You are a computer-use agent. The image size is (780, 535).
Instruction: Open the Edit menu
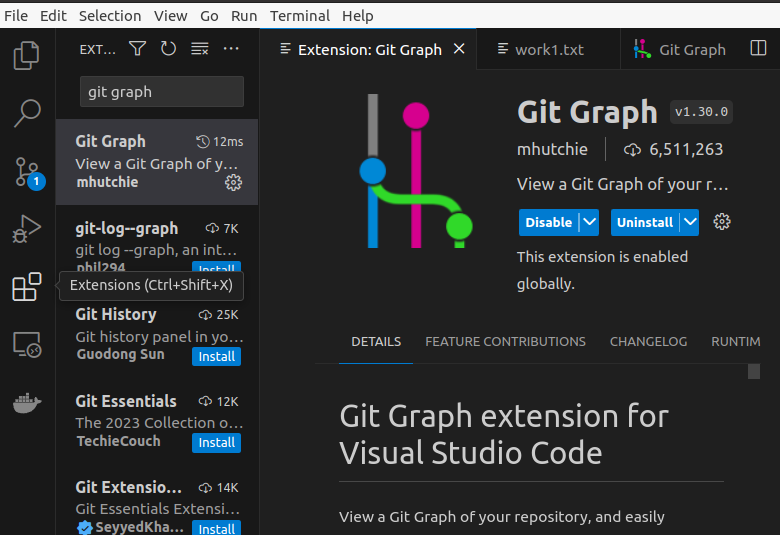click(x=53, y=16)
